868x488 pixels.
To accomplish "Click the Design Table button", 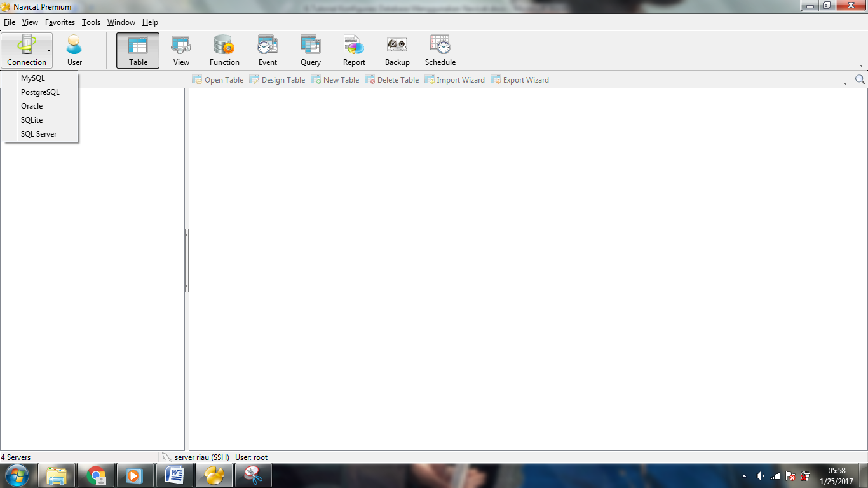I will point(277,80).
